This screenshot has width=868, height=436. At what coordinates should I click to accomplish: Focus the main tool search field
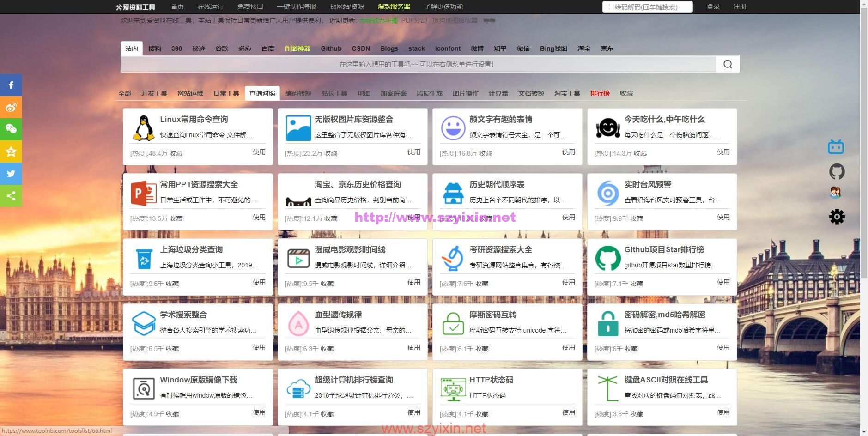pos(418,64)
